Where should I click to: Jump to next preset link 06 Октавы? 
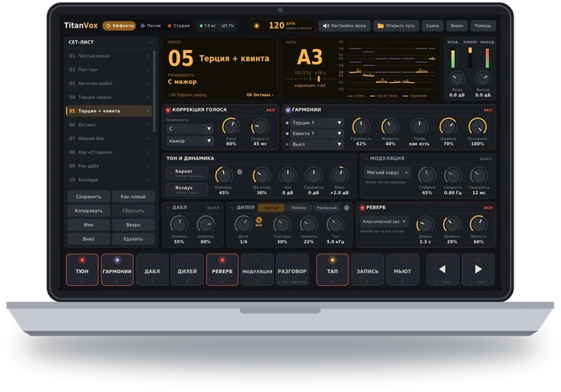pyautogui.click(x=260, y=95)
